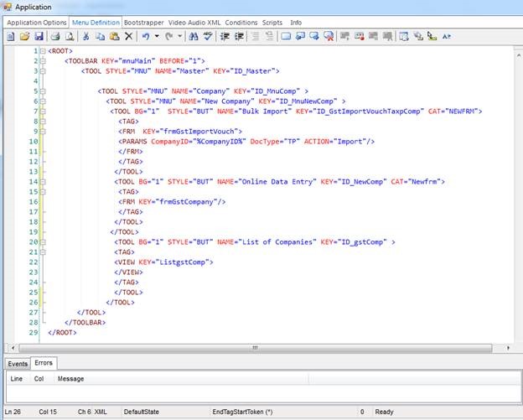Collapse the FRM node on line 9
This screenshot has width=523, height=420.
click(x=43, y=132)
